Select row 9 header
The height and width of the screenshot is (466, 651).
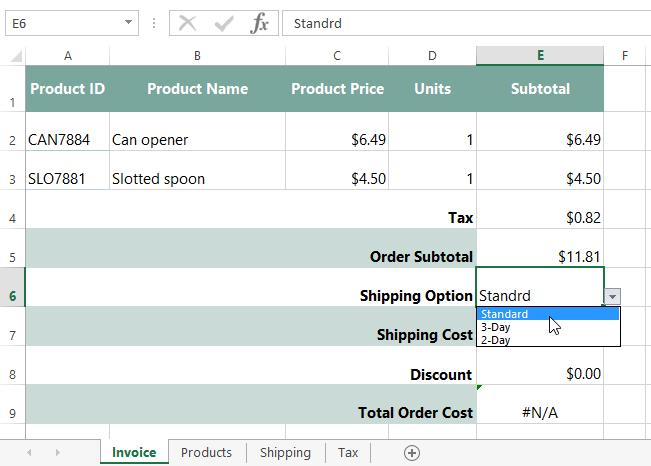click(12, 412)
